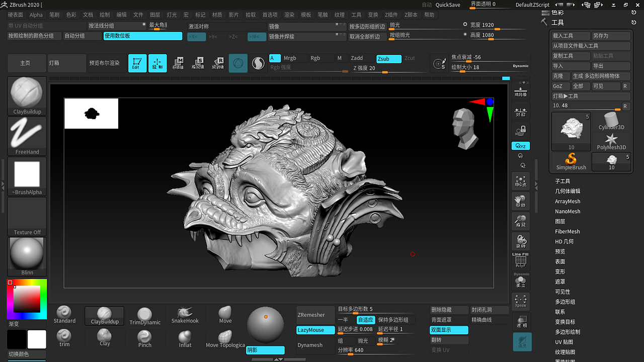Click the center-point frame button
This screenshot has width=644, height=362.
[x=521, y=181]
